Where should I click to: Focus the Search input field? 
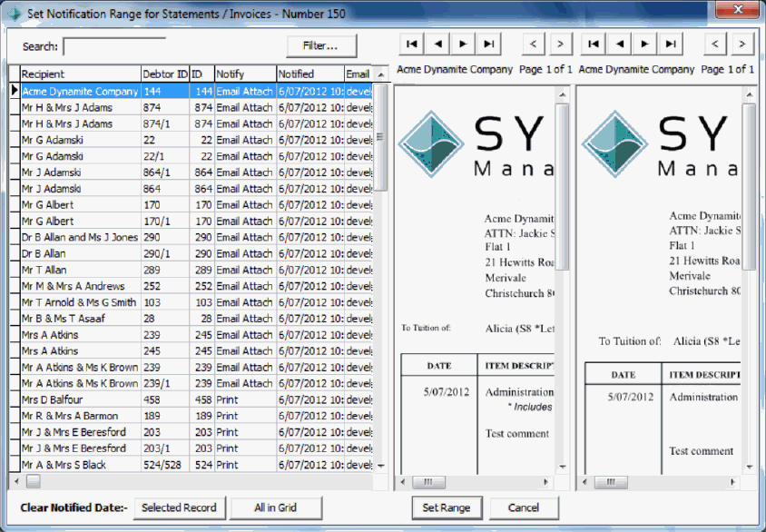[x=114, y=47]
